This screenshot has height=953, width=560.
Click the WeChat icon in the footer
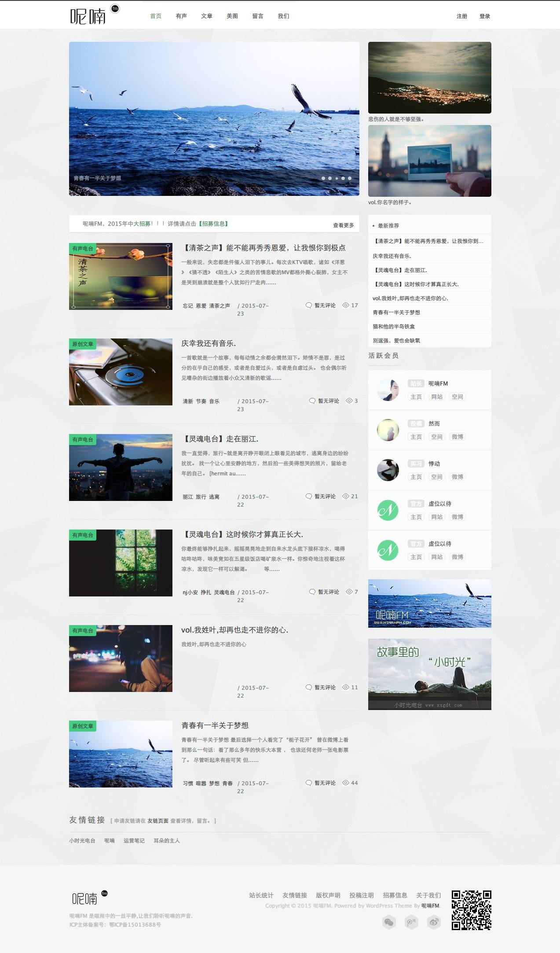389,922
